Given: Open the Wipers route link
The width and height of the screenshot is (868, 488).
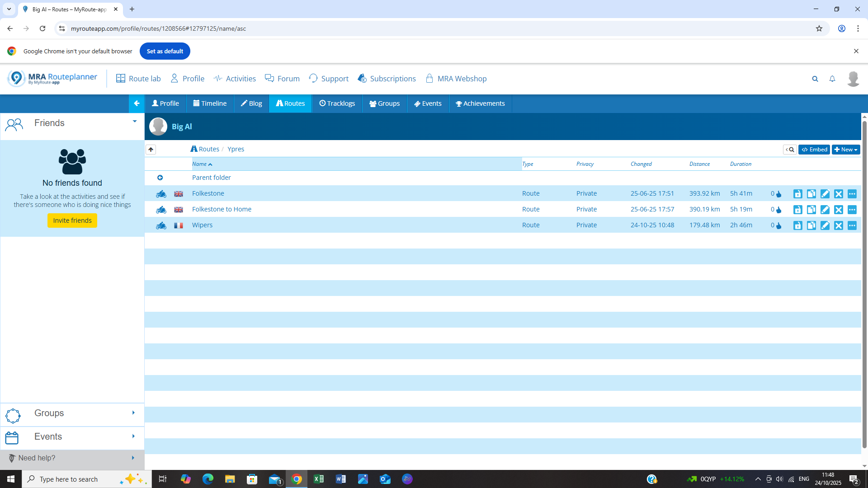Looking at the screenshot, I should coord(202,225).
